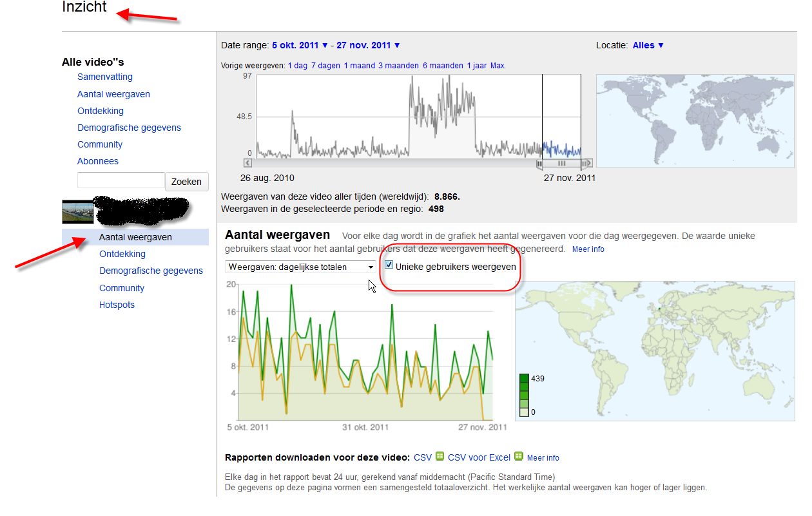The width and height of the screenshot is (812, 516).
Task: Toggle Unieke gebruikers weergeven checkbox
Action: [389, 265]
